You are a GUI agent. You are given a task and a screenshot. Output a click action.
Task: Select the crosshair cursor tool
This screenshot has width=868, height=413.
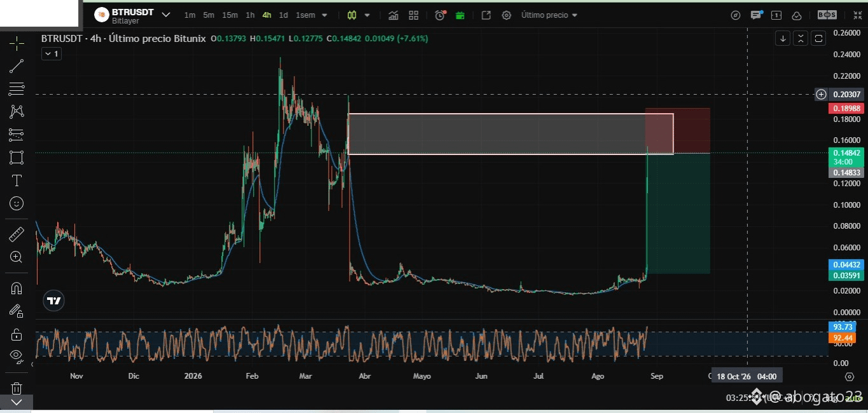[17, 43]
